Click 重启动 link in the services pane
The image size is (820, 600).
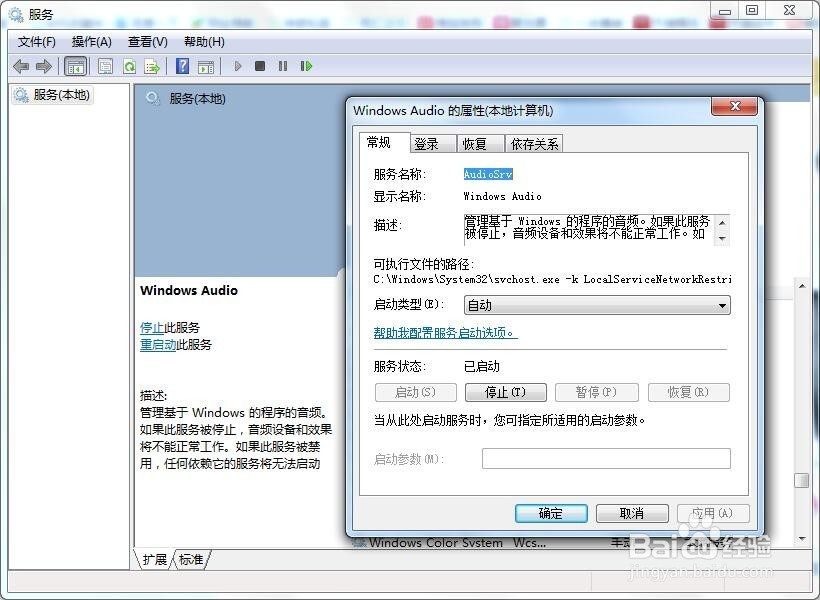[158, 345]
